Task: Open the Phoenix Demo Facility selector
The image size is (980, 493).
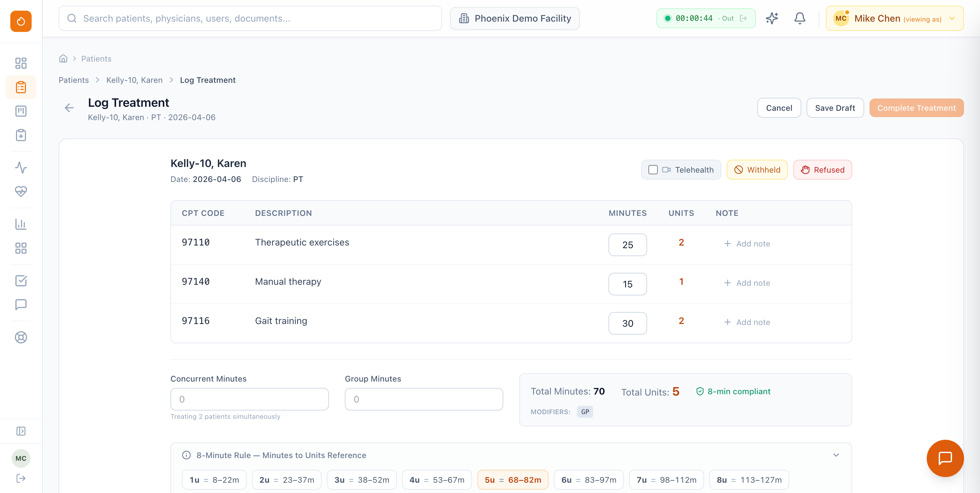Action: coord(514,18)
